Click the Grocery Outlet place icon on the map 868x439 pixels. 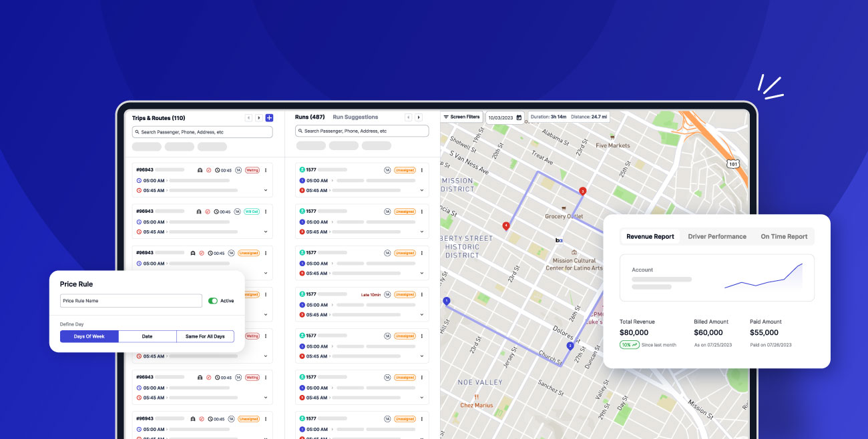coord(564,208)
